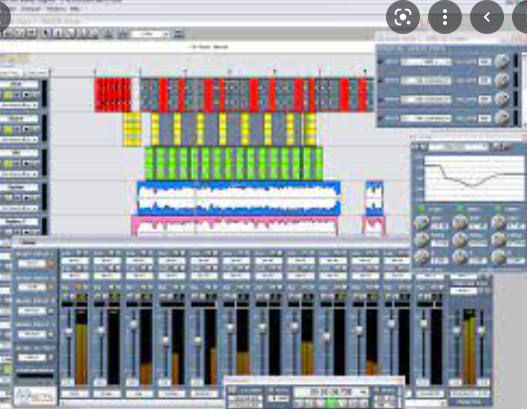Open the first row selector in the top-right panel
Viewport: 527px width, 409px height.
click(x=426, y=62)
